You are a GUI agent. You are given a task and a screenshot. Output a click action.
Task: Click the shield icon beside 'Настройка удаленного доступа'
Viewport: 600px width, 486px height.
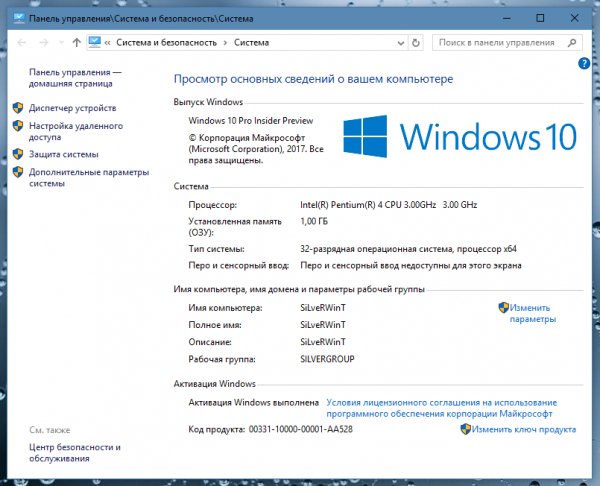pos(18,126)
